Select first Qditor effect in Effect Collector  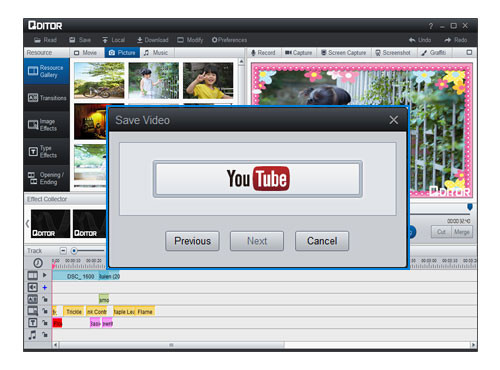pyautogui.click(x=50, y=224)
